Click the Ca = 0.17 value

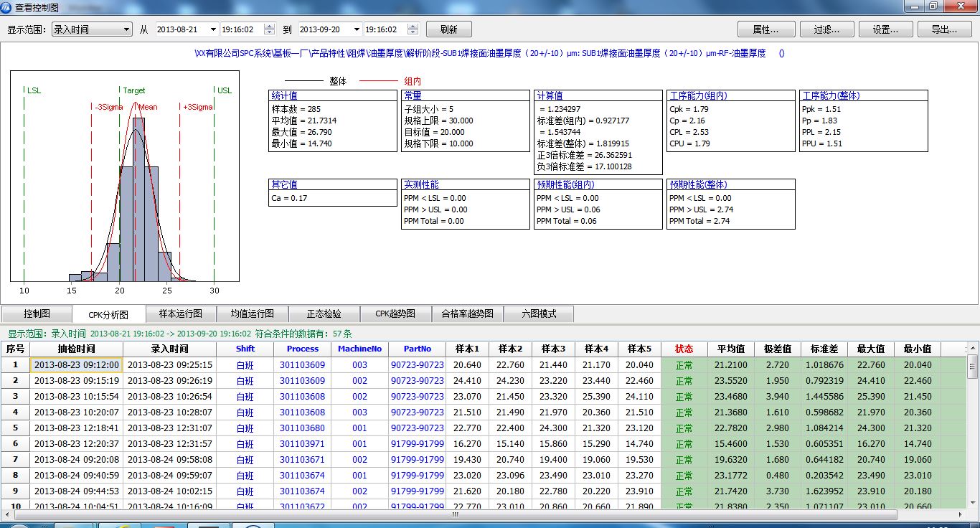click(289, 198)
